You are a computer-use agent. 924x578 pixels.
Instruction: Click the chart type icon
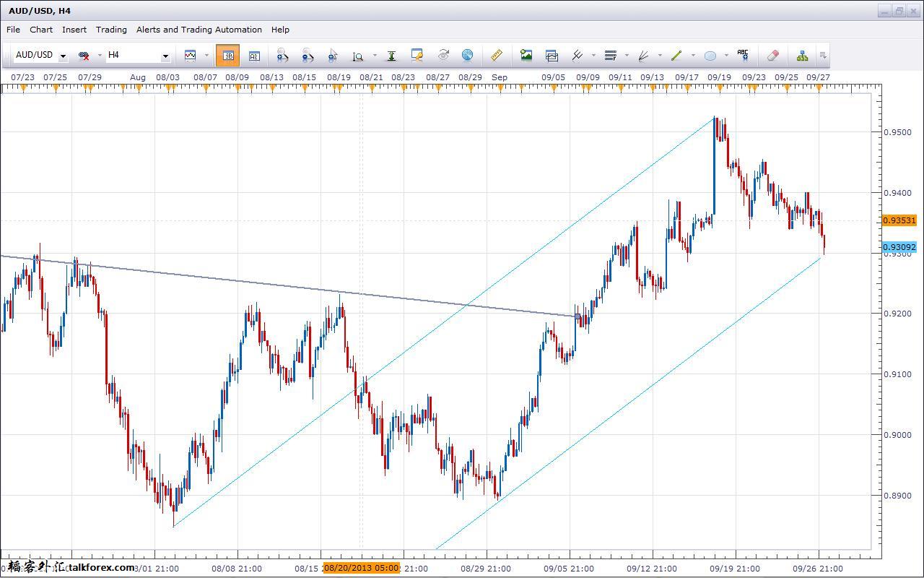191,56
